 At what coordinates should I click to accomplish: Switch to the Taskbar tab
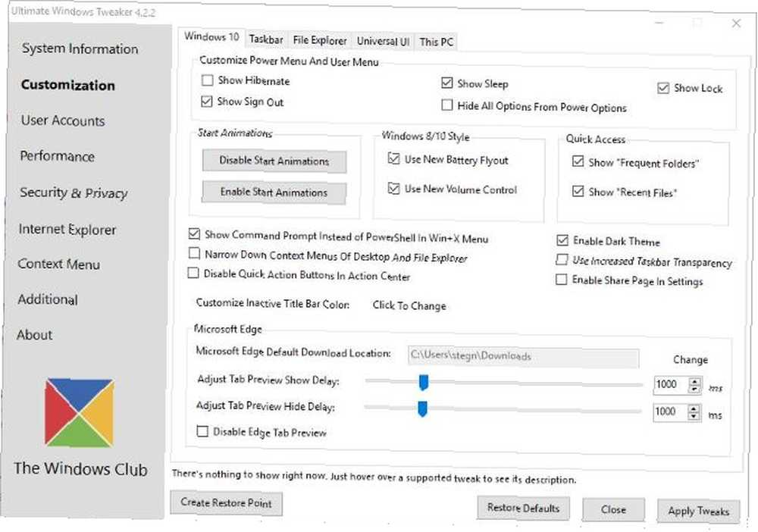[266, 39]
